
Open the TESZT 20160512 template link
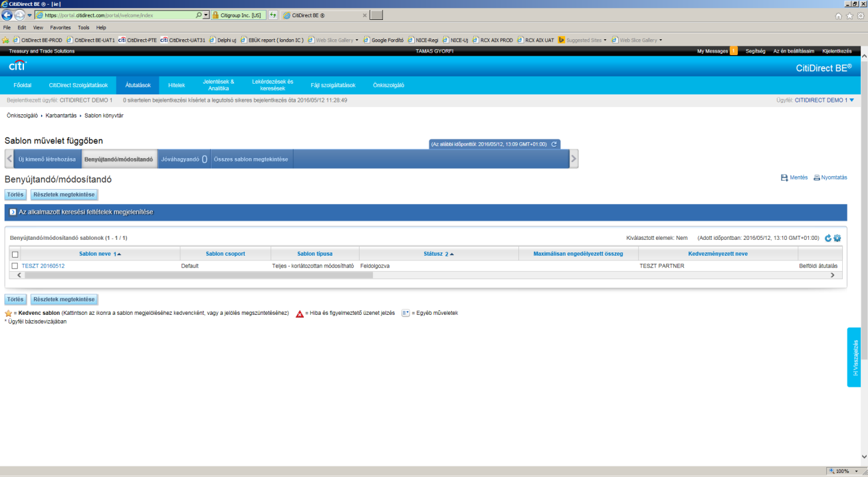coord(43,266)
